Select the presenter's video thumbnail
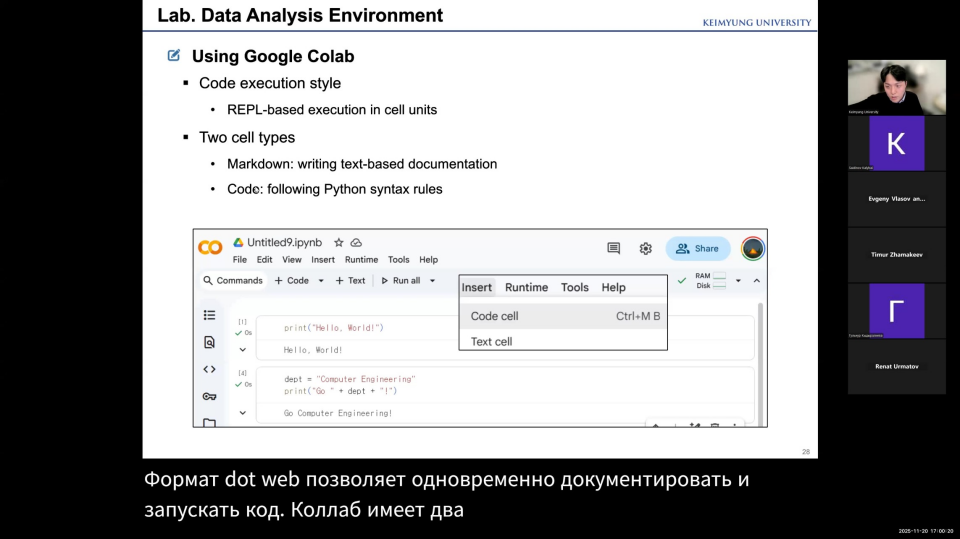This screenshot has width=960, height=539. [x=896, y=86]
